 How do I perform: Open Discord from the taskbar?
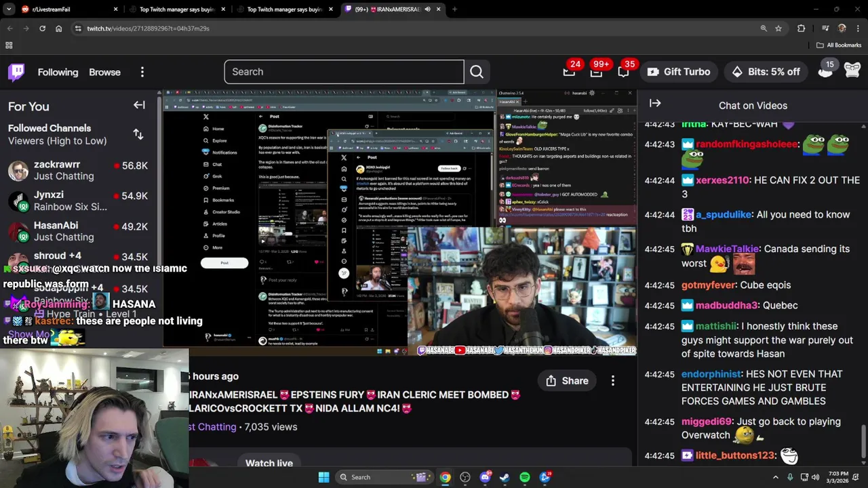coord(485,477)
